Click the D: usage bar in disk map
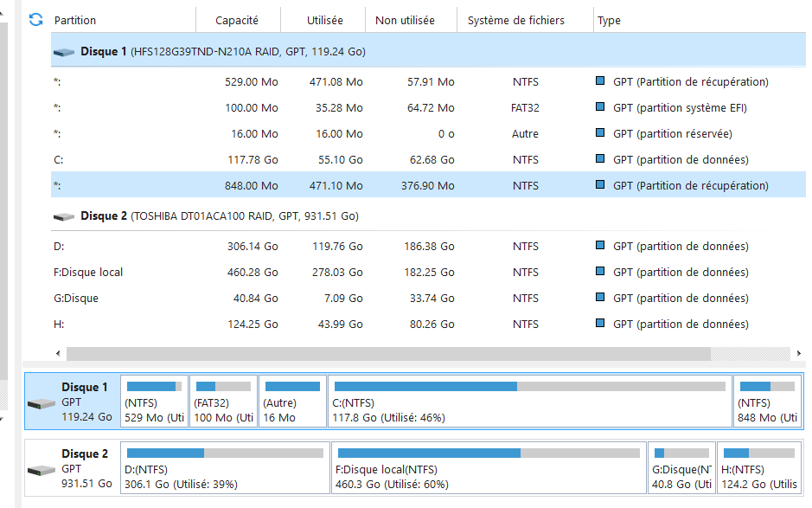Image resolution: width=812 pixels, height=508 pixels. [225, 453]
